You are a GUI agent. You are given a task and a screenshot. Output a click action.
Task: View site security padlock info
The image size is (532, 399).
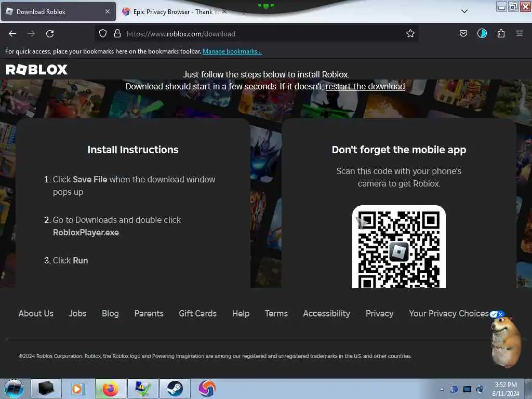tap(117, 33)
